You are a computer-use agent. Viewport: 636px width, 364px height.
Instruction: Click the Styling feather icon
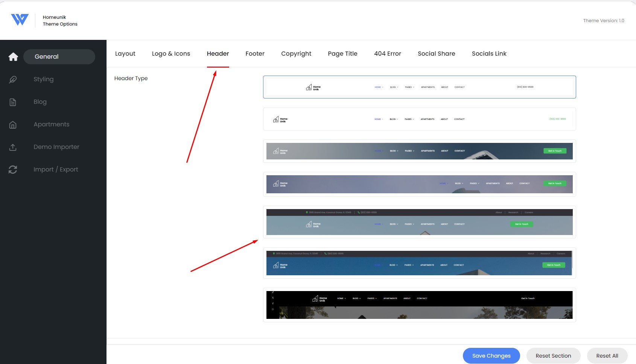click(x=13, y=79)
